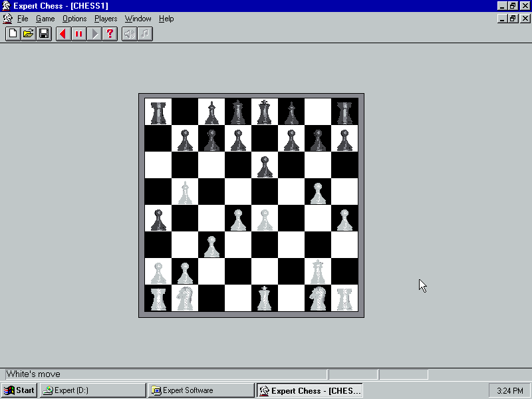Open the Help menu
Screen dimensions: 532x399
pyautogui.click(x=166, y=19)
